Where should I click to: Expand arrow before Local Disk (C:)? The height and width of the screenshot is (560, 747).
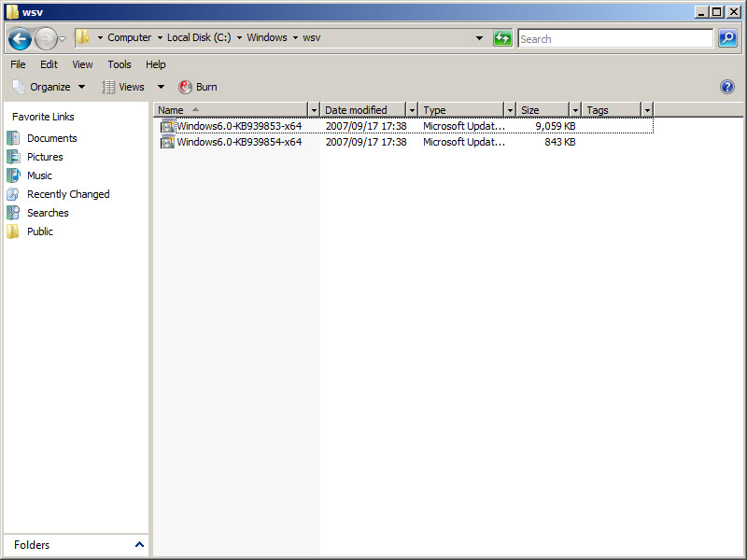click(160, 37)
